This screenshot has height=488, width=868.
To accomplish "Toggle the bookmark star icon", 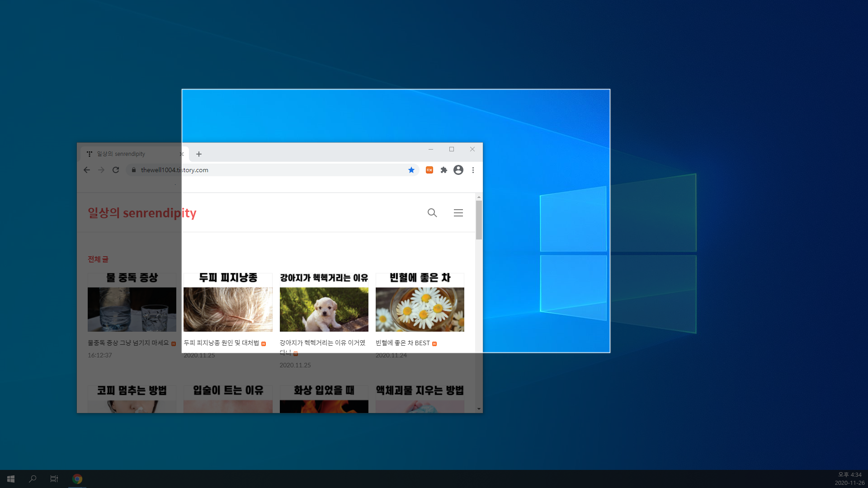I will click(x=411, y=170).
